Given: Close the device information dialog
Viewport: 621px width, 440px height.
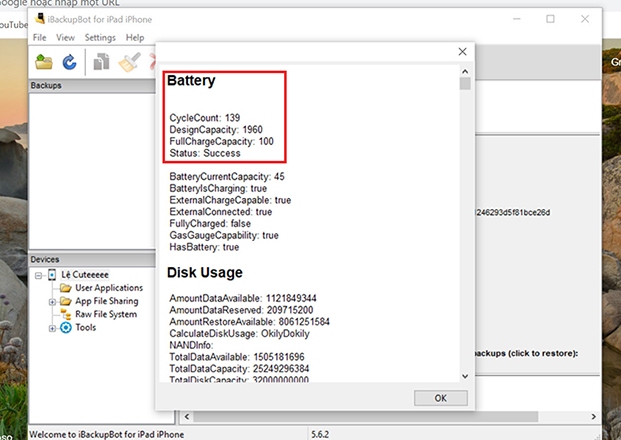Looking at the screenshot, I should coord(462,51).
